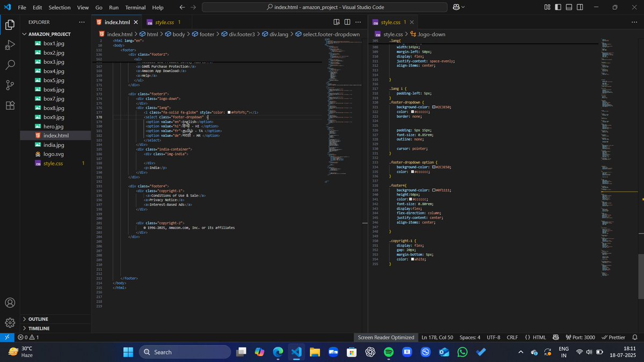The width and height of the screenshot is (644, 362).
Task: Click select.footer-dropdown in the breadcrumb
Action: click(x=327, y=34)
